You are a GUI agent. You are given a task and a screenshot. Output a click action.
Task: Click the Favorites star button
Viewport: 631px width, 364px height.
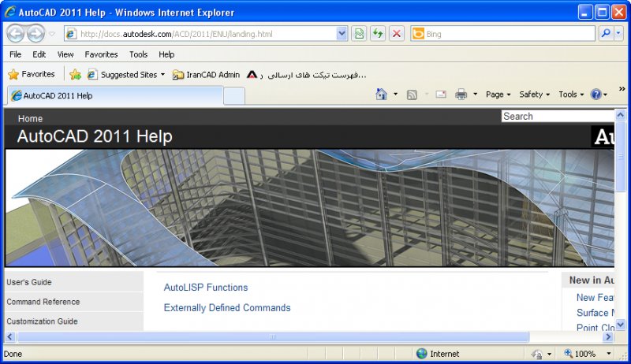pos(32,74)
